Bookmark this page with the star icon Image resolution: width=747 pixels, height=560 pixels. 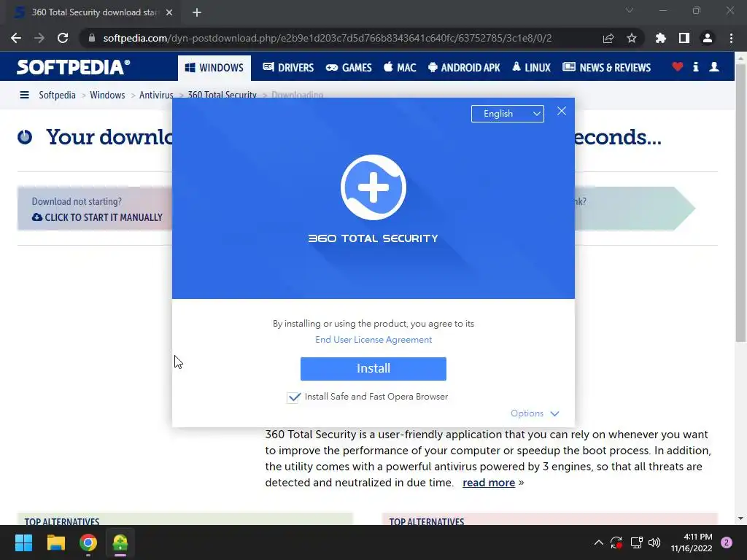coord(632,38)
